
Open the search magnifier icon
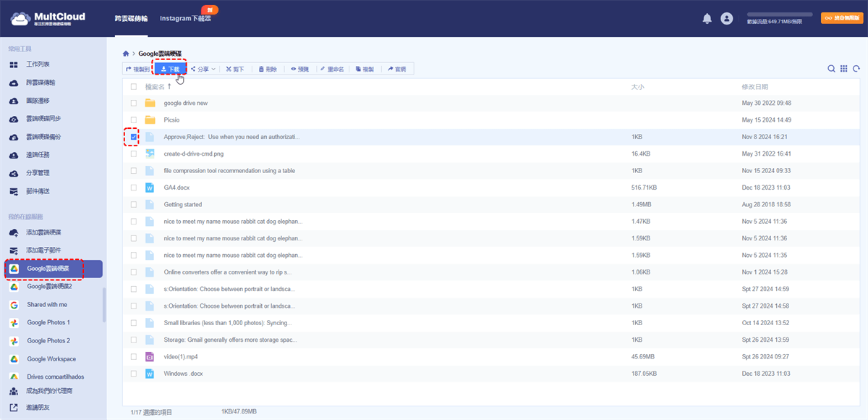pos(832,69)
